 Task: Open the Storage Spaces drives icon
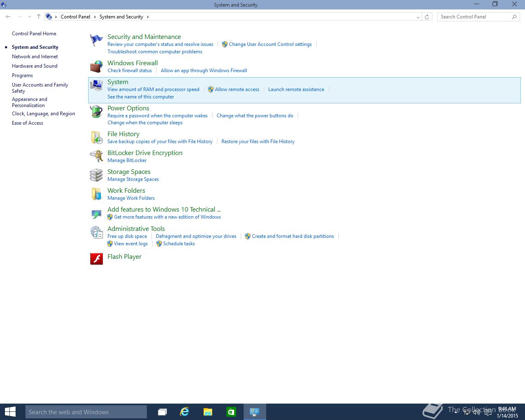pyautogui.click(x=96, y=175)
